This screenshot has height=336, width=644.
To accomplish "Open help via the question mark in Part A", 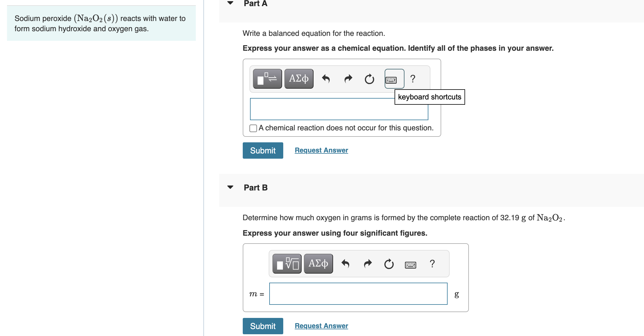I will pyautogui.click(x=413, y=78).
